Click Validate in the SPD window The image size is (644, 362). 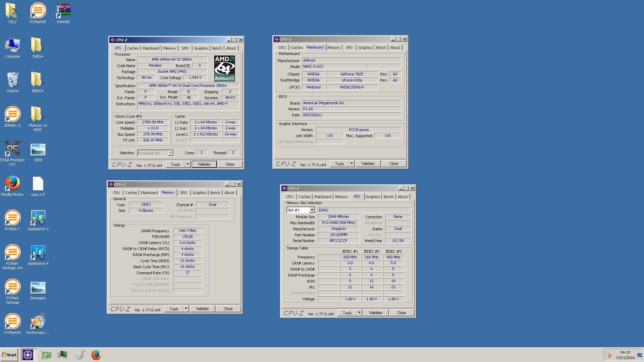pos(376,313)
